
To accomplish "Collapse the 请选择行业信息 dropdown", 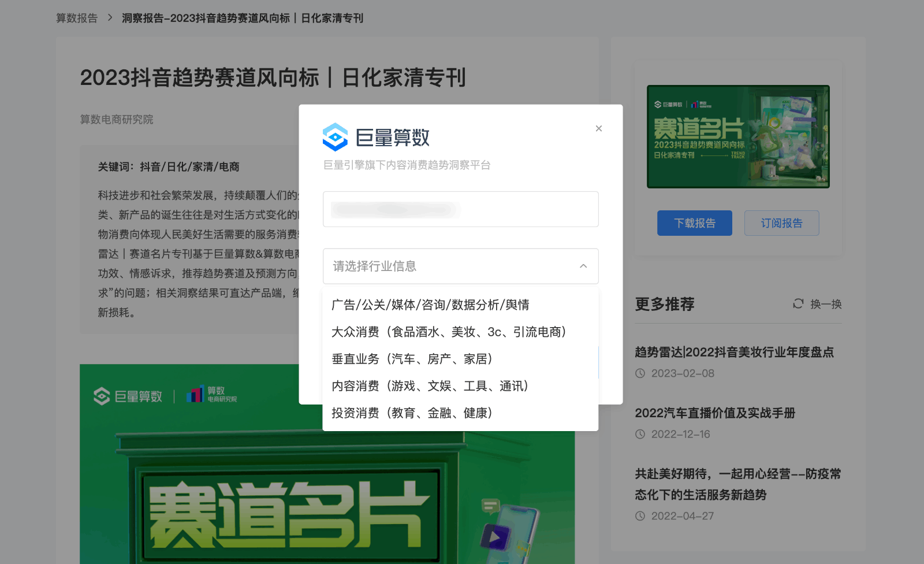I will [584, 266].
